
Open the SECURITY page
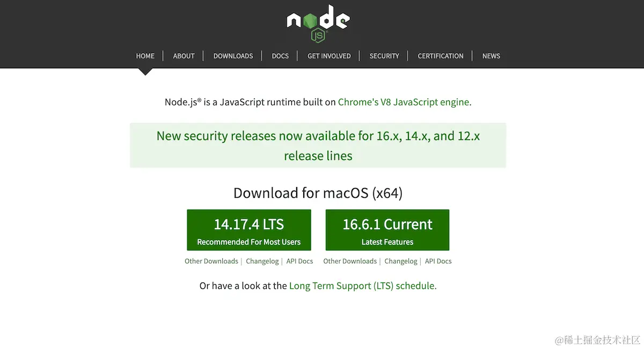[384, 56]
